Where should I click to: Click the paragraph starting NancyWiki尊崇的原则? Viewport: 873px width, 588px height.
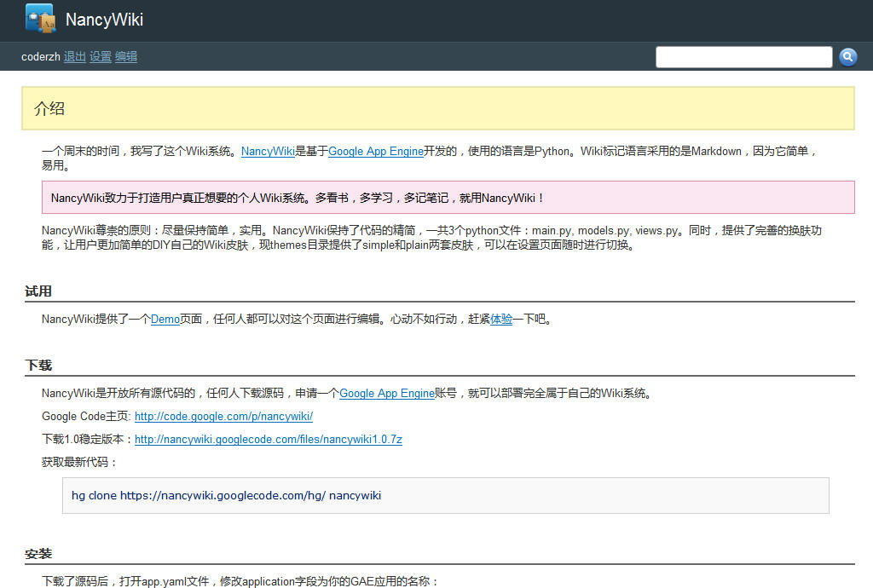tap(431, 238)
